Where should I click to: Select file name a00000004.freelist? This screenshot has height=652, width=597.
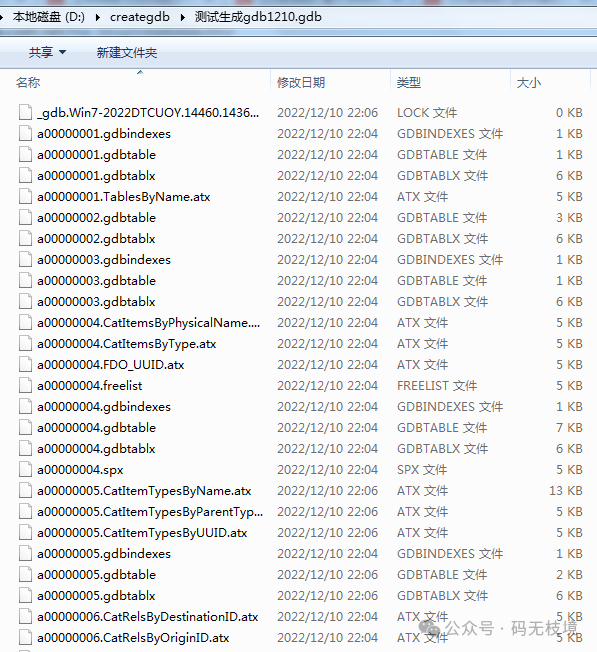click(90, 385)
